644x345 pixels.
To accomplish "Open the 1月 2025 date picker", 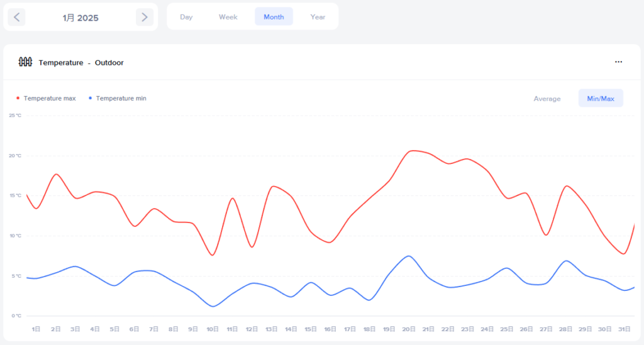I will click(80, 18).
